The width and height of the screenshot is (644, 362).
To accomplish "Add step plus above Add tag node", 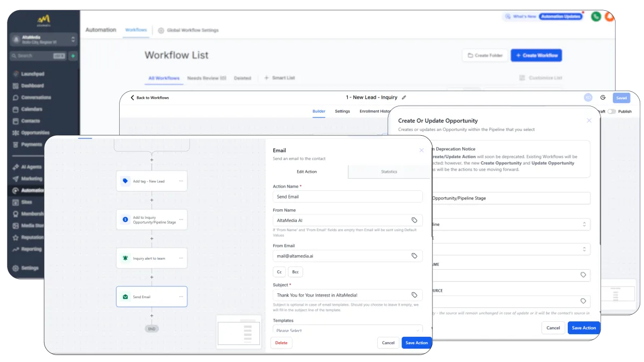I will tap(152, 160).
